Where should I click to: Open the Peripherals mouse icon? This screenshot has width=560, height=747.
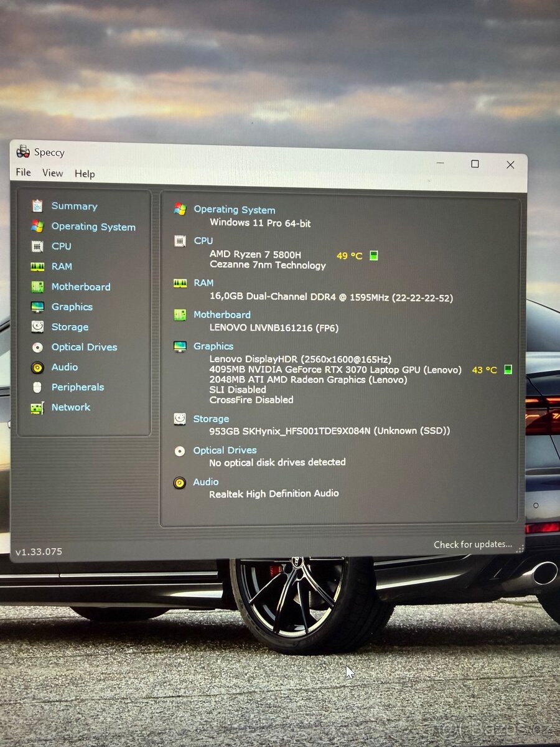point(37,387)
